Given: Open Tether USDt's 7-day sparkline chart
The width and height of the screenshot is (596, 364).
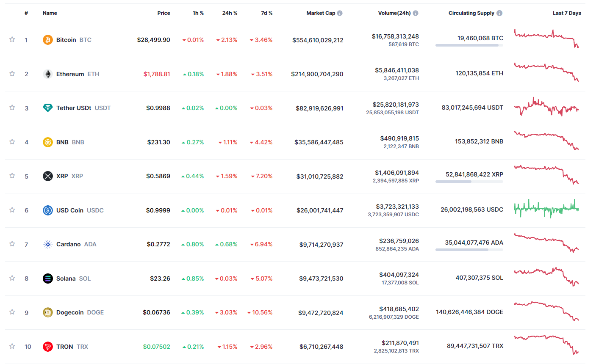Looking at the screenshot, I should (x=546, y=107).
